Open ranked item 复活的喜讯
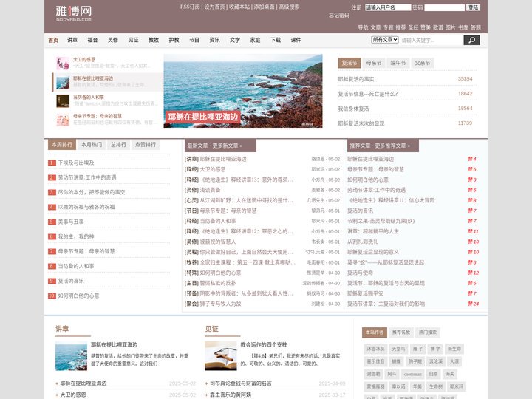The height and width of the screenshot is (399, 532). (71, 281)
